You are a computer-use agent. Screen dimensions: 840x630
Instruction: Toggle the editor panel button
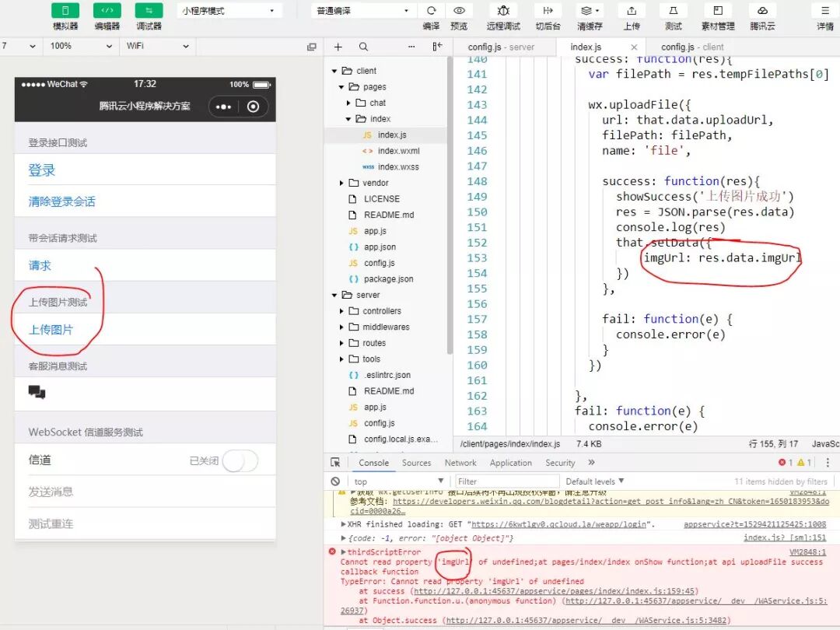click(107, 11)
